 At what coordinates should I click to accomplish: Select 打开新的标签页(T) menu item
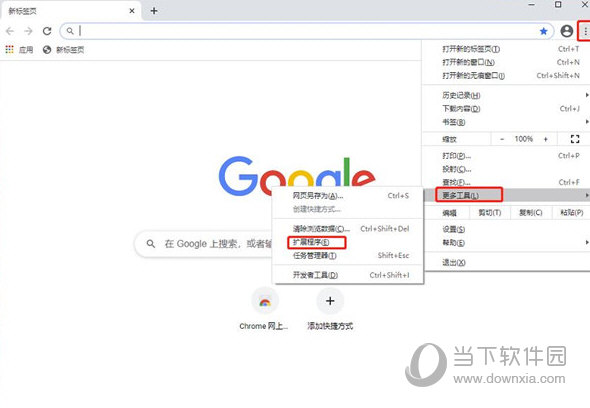click(x=505, y=49)
